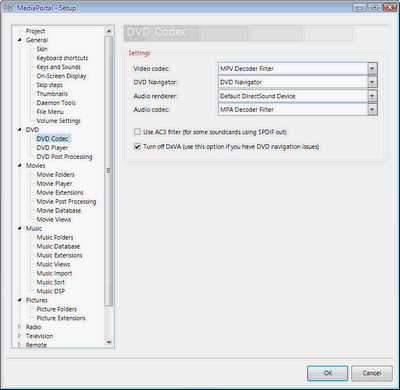Open File Menu settings
This screenshot has height=390, width=400.
click(x=50, y=112)
